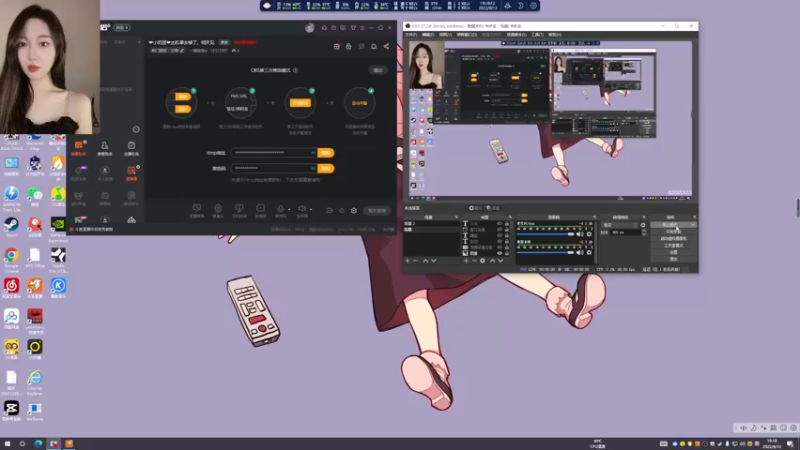Move the selected source up in OBS
This screenshot has height=450, width=800.
tap(492, 261)
